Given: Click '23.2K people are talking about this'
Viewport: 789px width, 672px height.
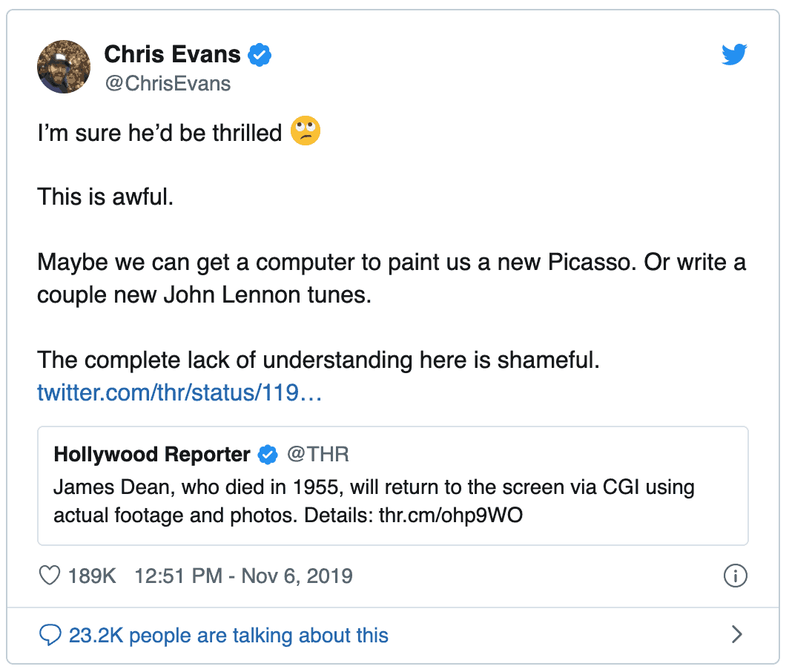Looking at the screenshot, I should coord(226,635).
